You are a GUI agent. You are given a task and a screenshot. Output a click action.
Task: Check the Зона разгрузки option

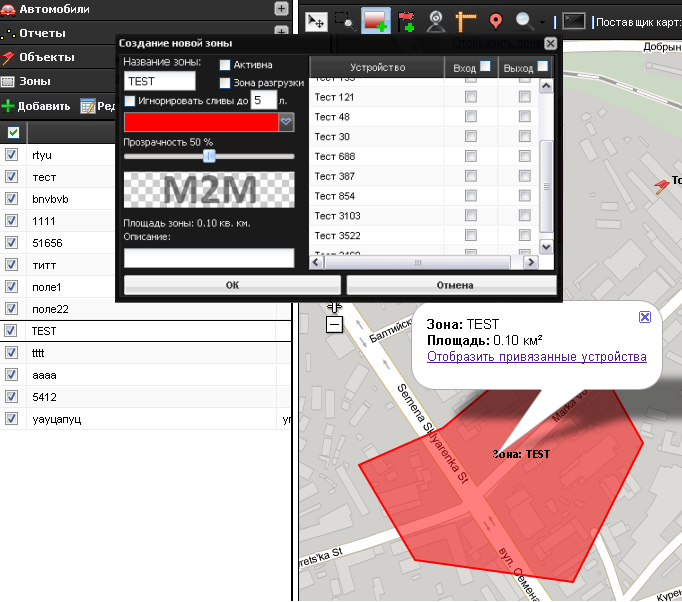point(225,83)
